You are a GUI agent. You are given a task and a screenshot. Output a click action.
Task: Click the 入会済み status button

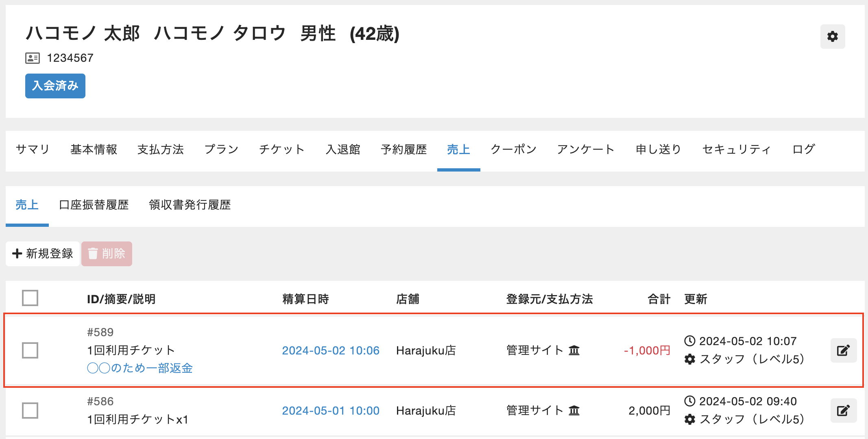tap(55, 86)
